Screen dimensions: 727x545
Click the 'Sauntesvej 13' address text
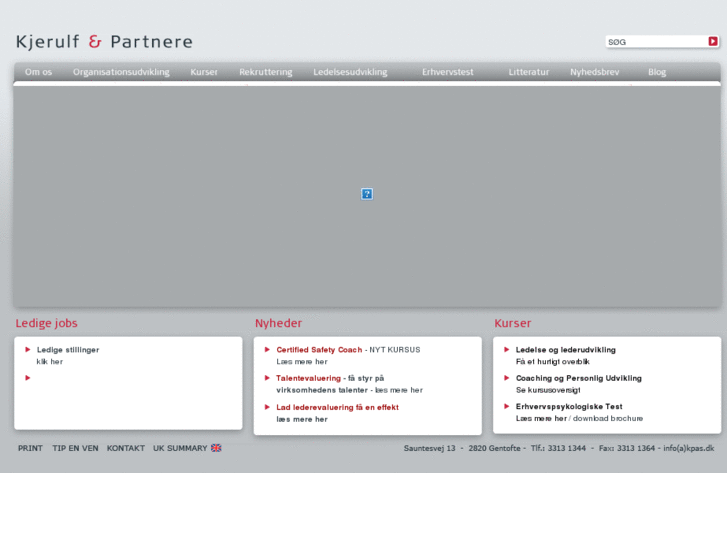point(429,448)
